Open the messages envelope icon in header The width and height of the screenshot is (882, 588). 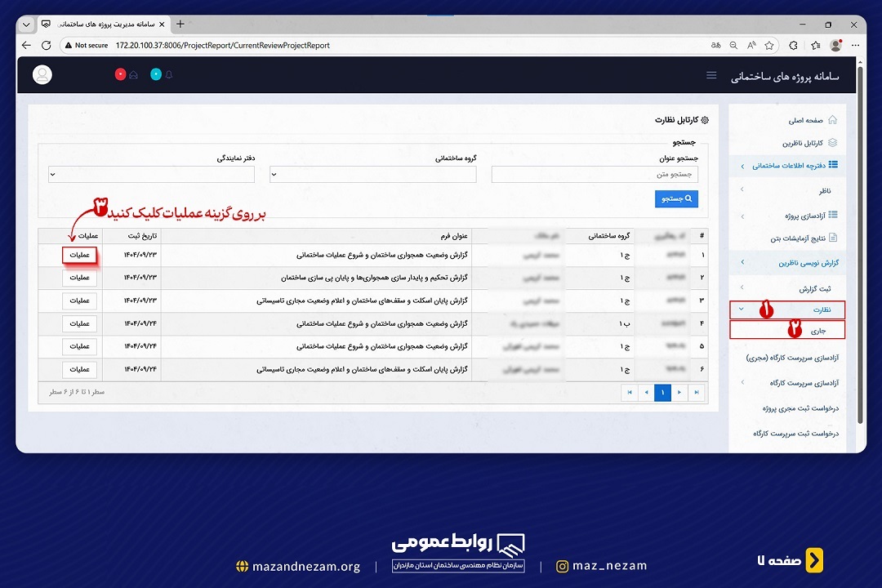133,75
